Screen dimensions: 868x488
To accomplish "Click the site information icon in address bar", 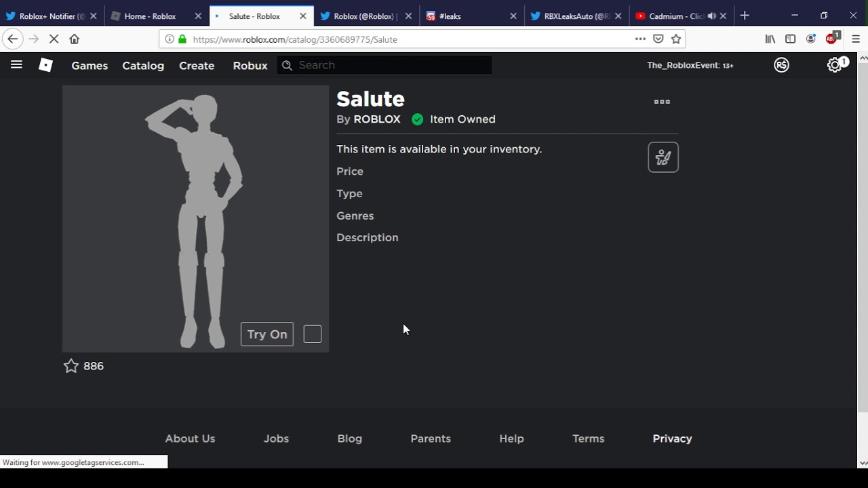I will click(x=170, y=39).
